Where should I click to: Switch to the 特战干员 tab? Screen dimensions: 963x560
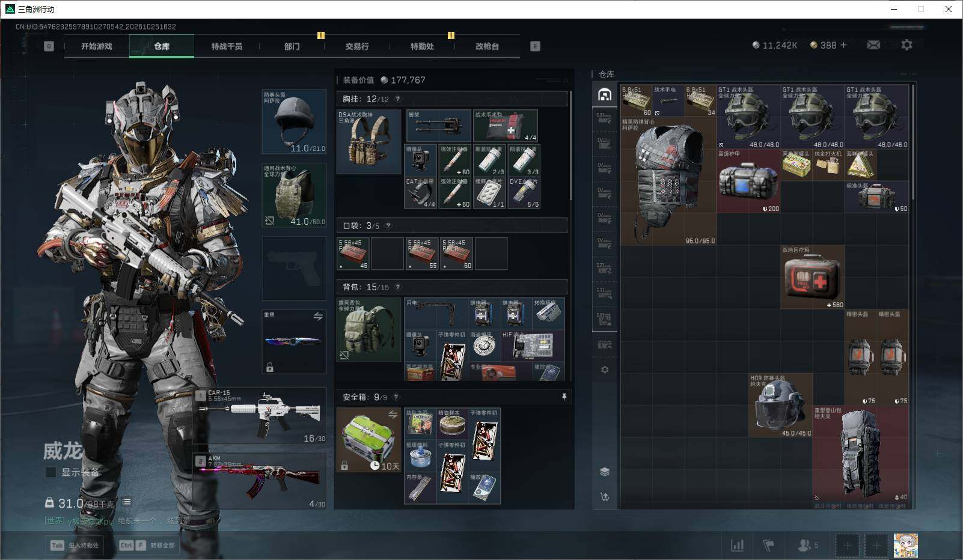coord(227,46)
